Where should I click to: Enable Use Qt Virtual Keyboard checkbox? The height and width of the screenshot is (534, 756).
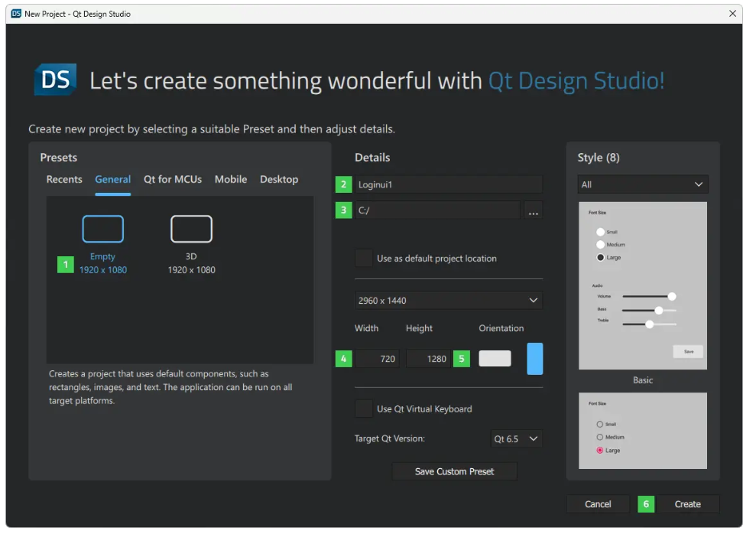point(364,409)
